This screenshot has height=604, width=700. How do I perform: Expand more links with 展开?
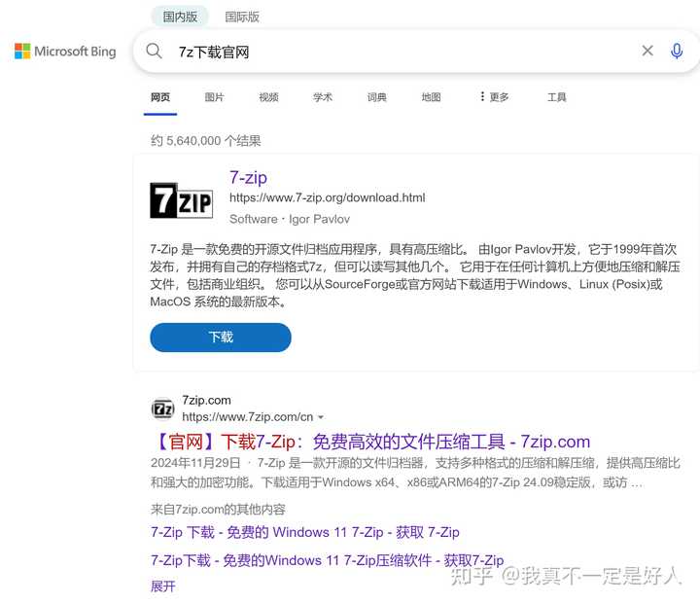[x=163, y=586]
